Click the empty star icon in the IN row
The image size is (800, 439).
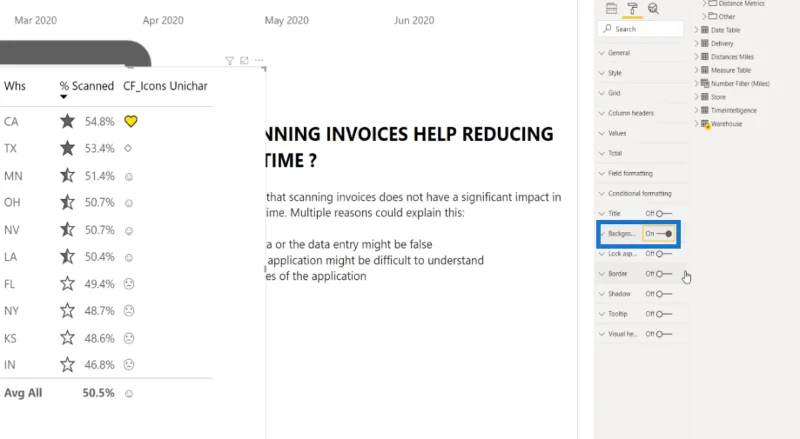67,364
